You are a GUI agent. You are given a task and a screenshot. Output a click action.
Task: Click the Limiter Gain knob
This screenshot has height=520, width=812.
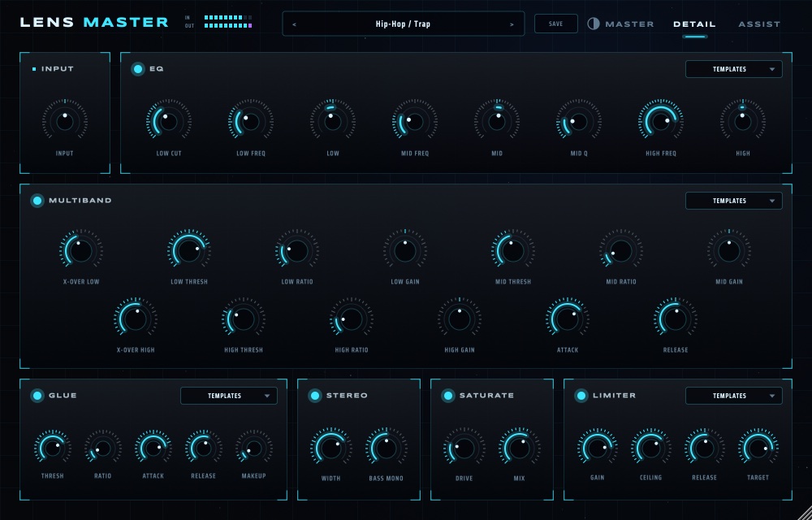click(x=597, y=448)
